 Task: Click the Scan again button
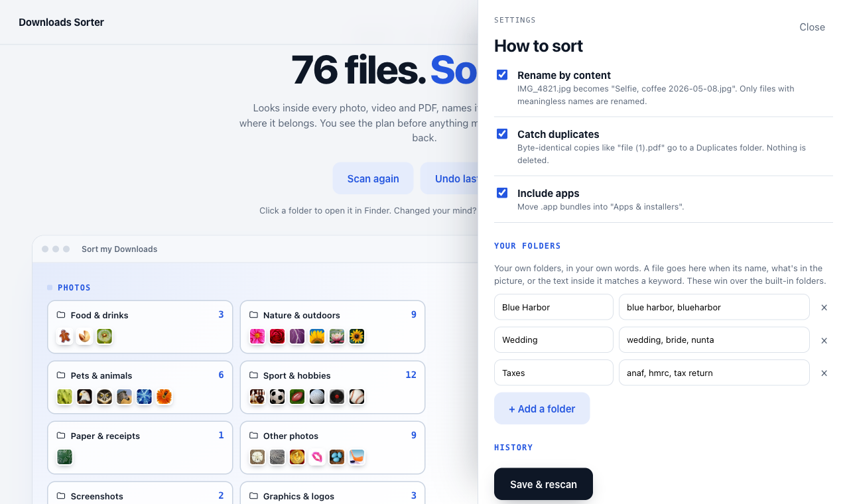[x=373, y=178]
